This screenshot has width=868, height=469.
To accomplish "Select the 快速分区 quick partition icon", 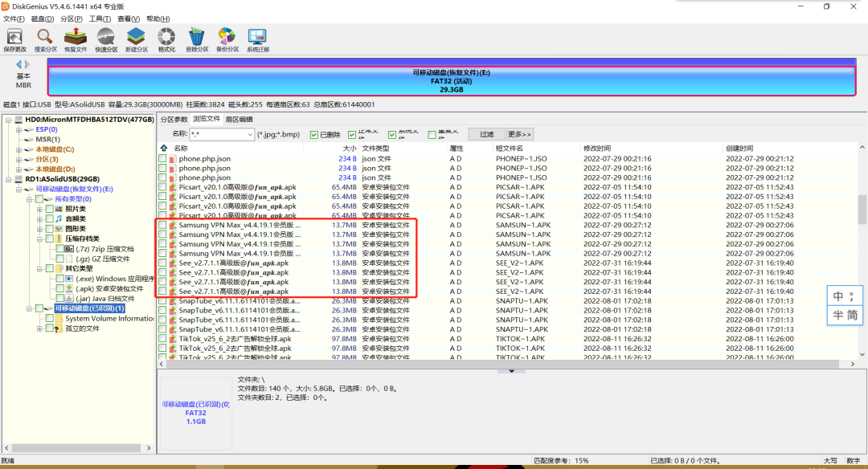I will (106, 37).
